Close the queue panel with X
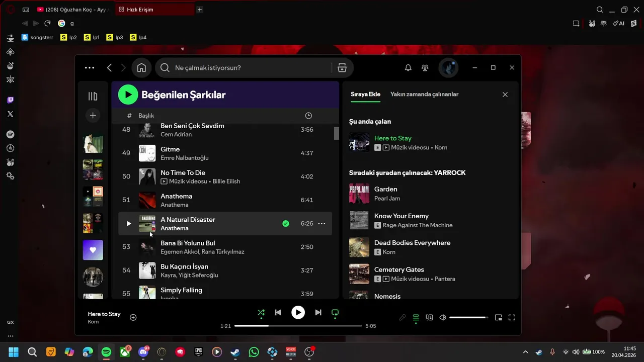644x362 pixels. coord(505,95)
